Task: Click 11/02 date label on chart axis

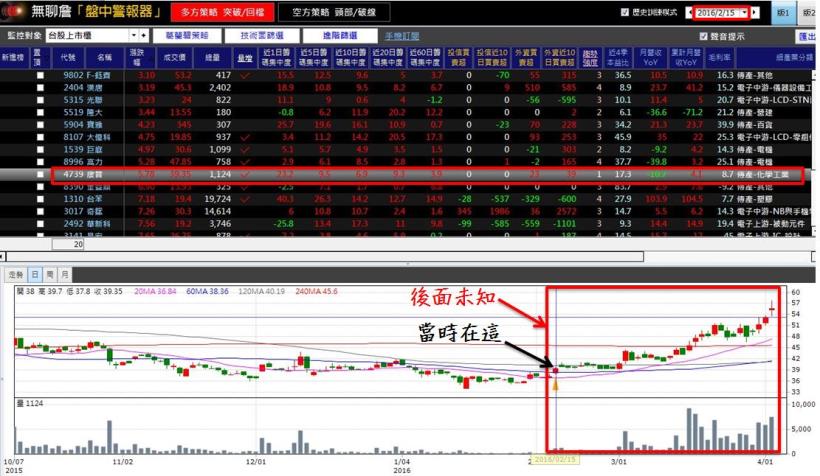Action: coord(123,462)
